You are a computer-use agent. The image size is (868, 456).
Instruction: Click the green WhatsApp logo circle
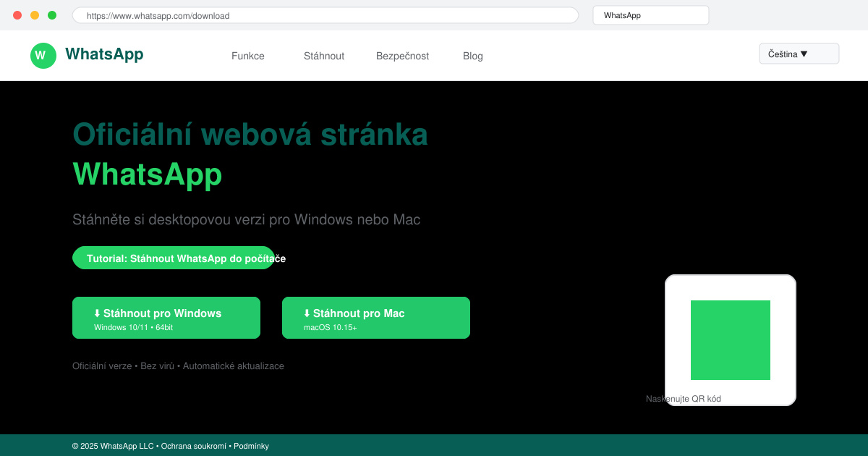(43, 56)
